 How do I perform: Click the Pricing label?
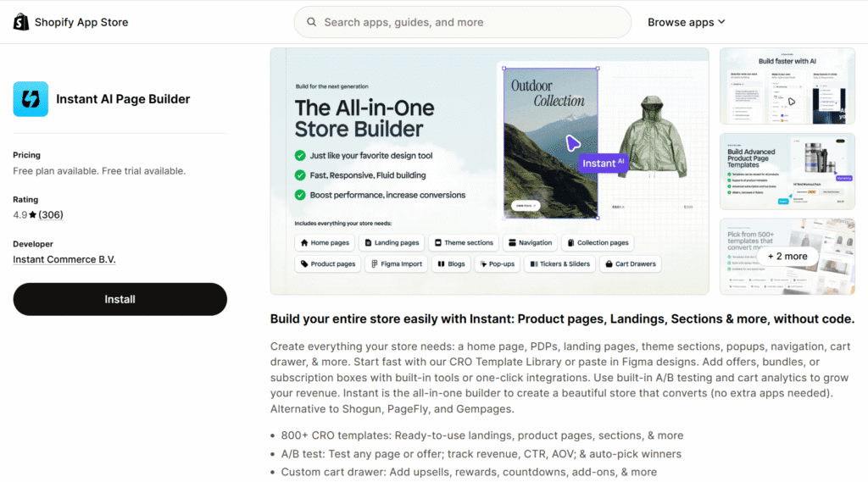tap(26, 155)
